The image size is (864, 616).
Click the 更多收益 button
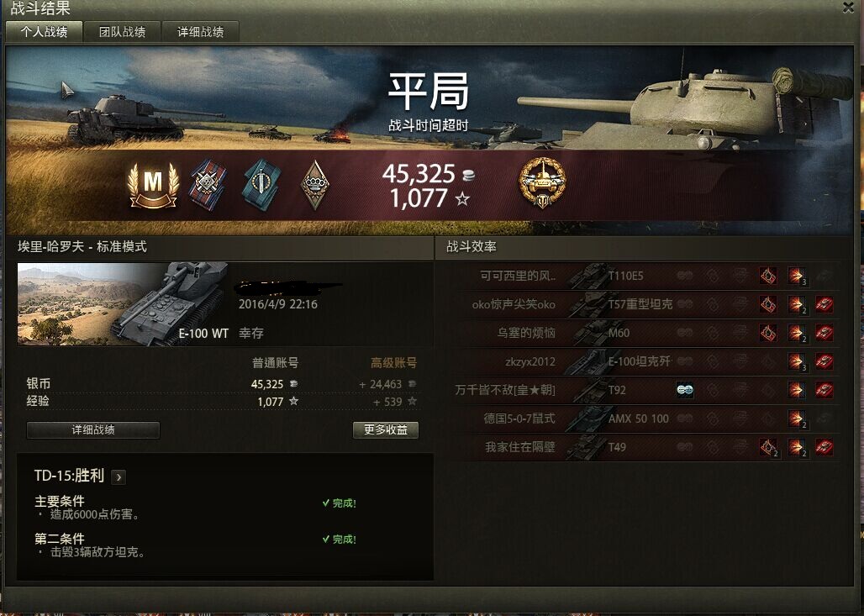click(386, 429)
